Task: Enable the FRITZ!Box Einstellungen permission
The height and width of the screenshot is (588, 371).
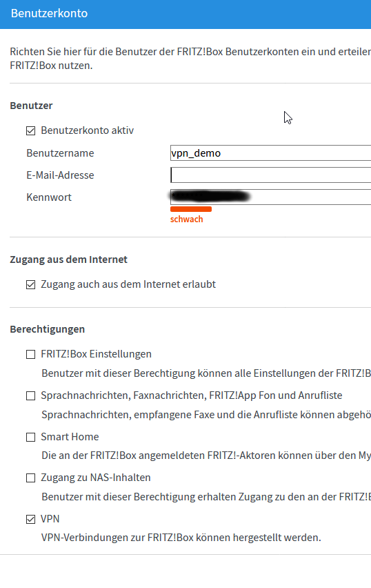Action: point(31,354)
